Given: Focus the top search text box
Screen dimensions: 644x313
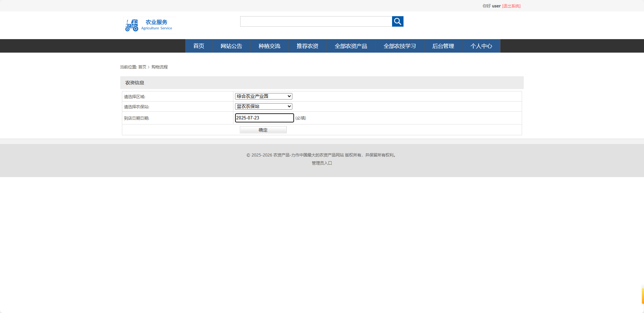Looking at the screenshot, I should click(316, 21).
